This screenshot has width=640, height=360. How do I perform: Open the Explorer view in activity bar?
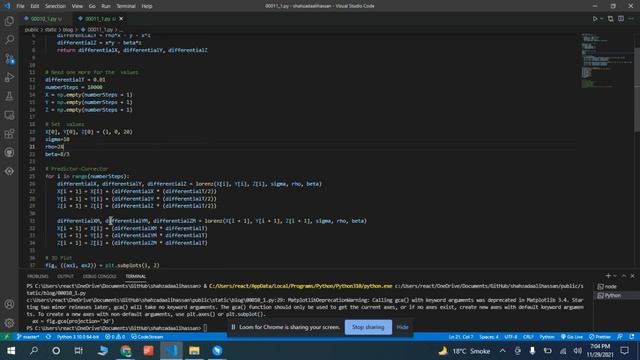pos(9,21)
